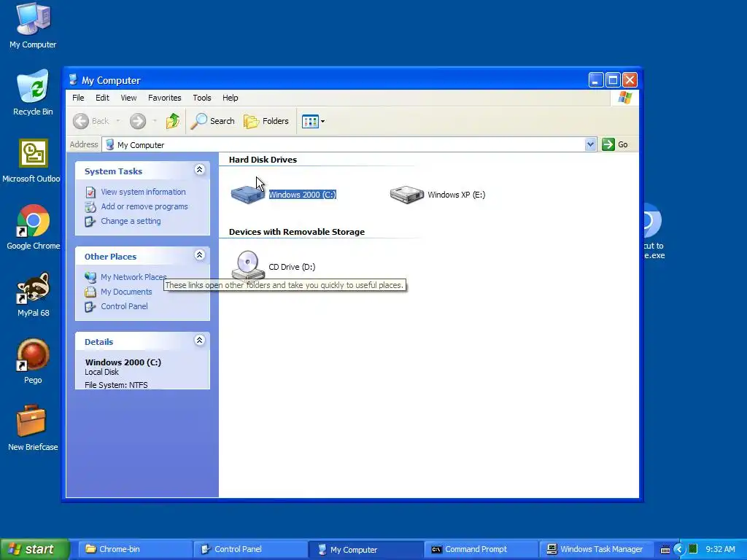
Task: Click the Forward navigation button
Action: coord(138,121)
